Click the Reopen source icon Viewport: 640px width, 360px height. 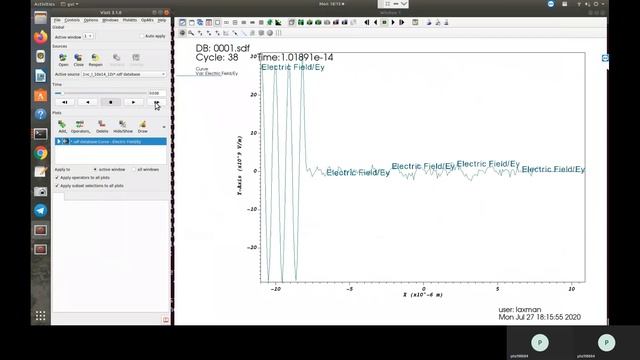[x=96, y=60]
